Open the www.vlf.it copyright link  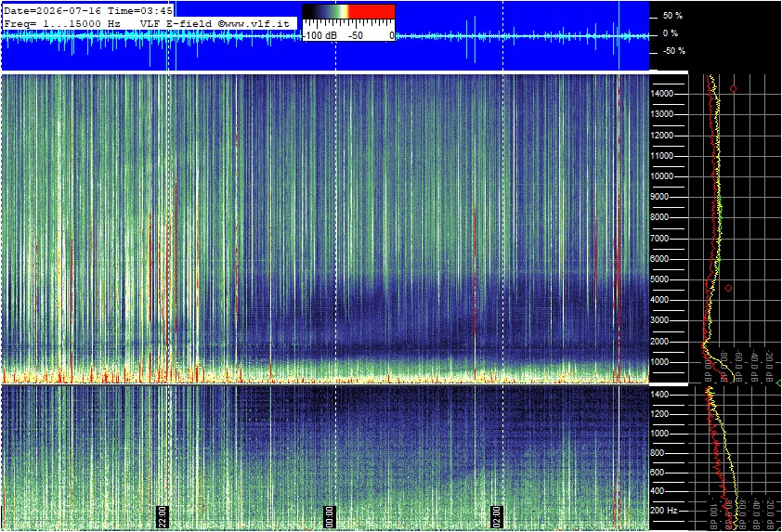pyautogui.click(x=254, y=23)
